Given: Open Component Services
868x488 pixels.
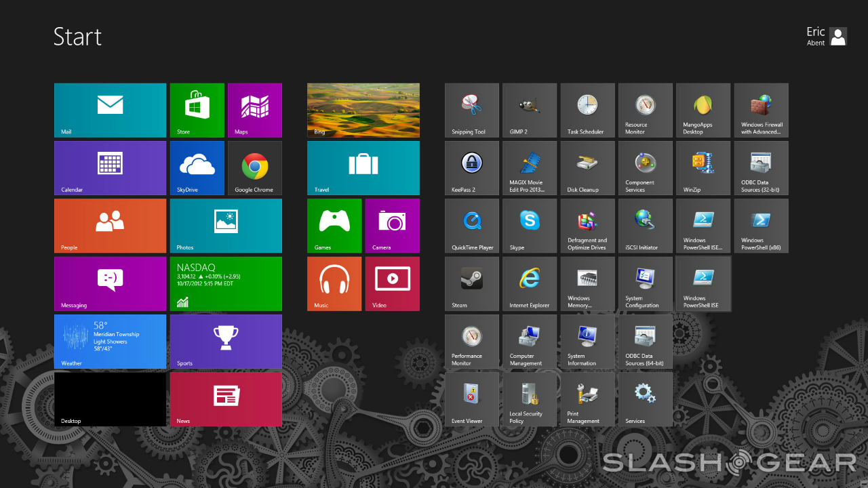Looking at the screenshot, I should pyautogui.click(x=646, y=168).
